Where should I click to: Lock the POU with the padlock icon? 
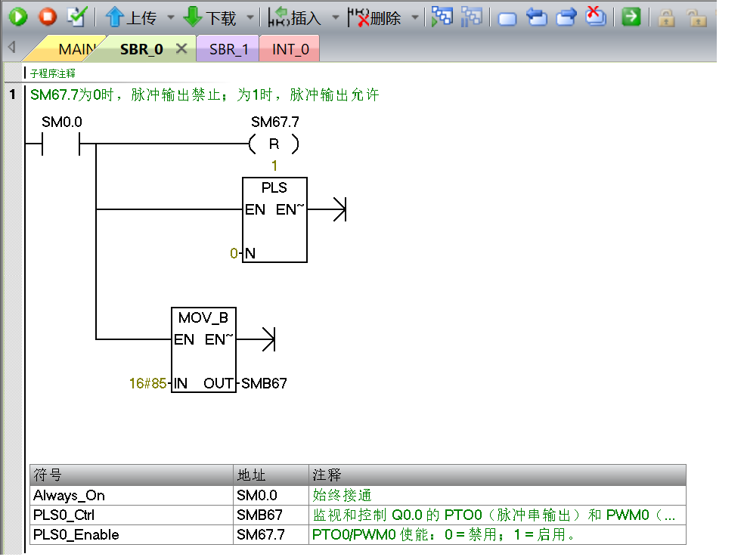click(x=665, y=17)
